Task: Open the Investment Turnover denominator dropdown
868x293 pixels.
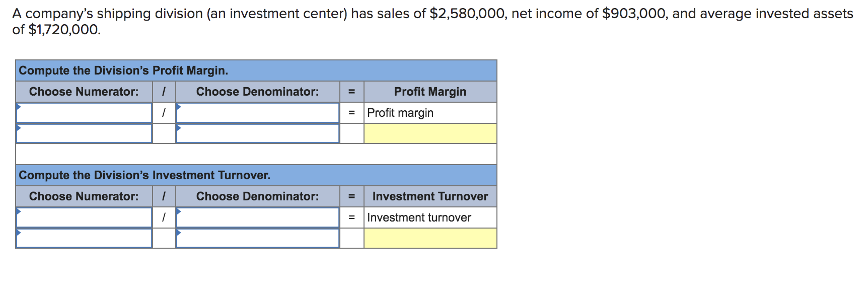Action: (x=257, y=217)
